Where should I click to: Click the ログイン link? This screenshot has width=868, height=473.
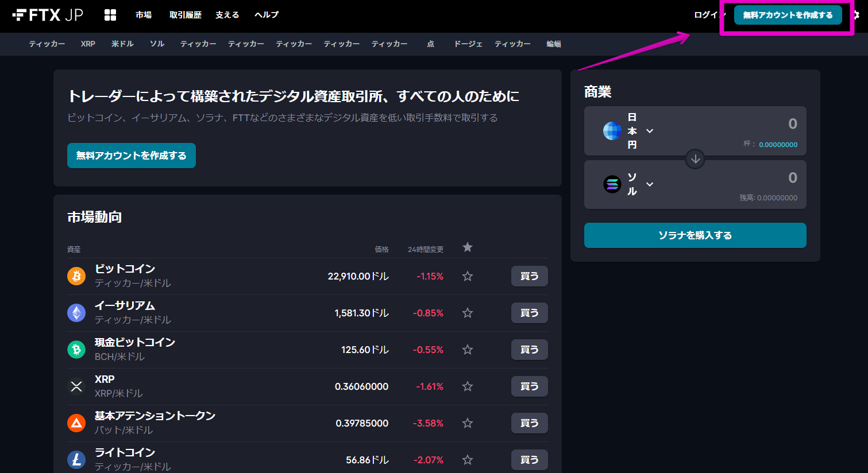709,15
